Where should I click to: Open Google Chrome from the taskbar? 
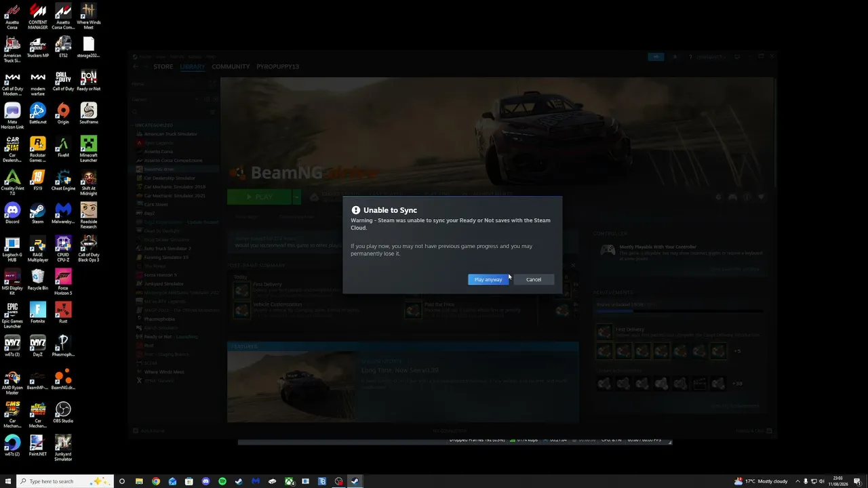(156, 481)
